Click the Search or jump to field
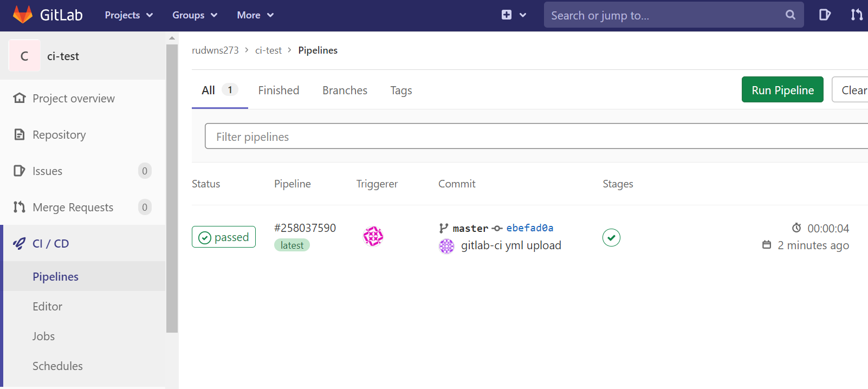Viewport: 868px width, 389px height. click(x=673, y=15)
